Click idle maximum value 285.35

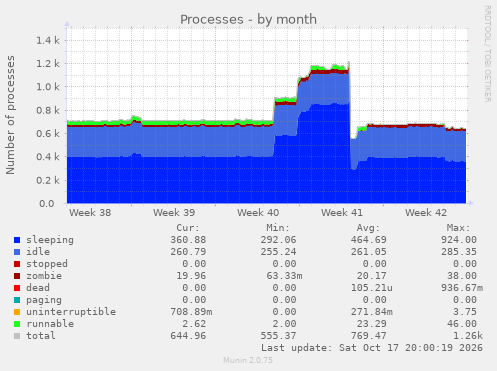pos(459,252)
